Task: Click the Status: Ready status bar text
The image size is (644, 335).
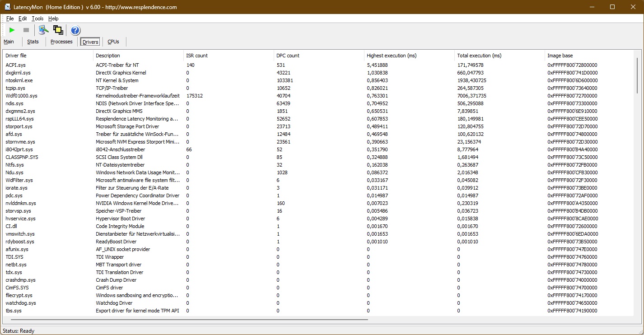Action: [x=19, y=331]
